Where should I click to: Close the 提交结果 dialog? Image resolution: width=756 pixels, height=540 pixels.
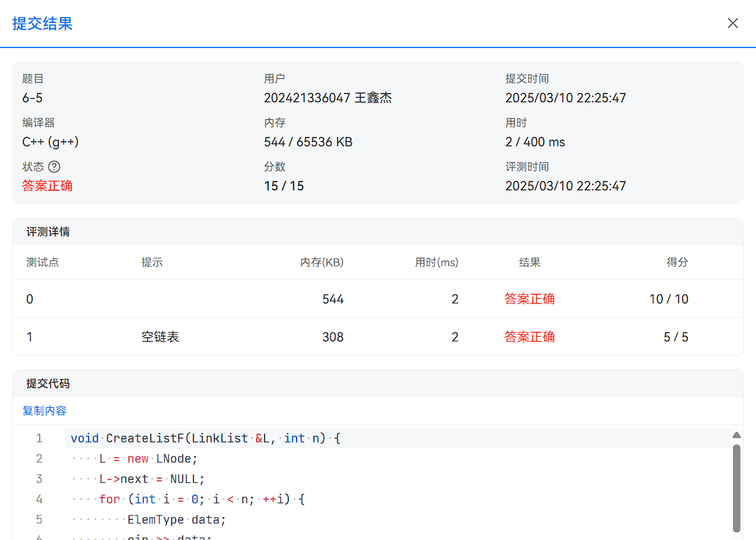coord(732,22)
